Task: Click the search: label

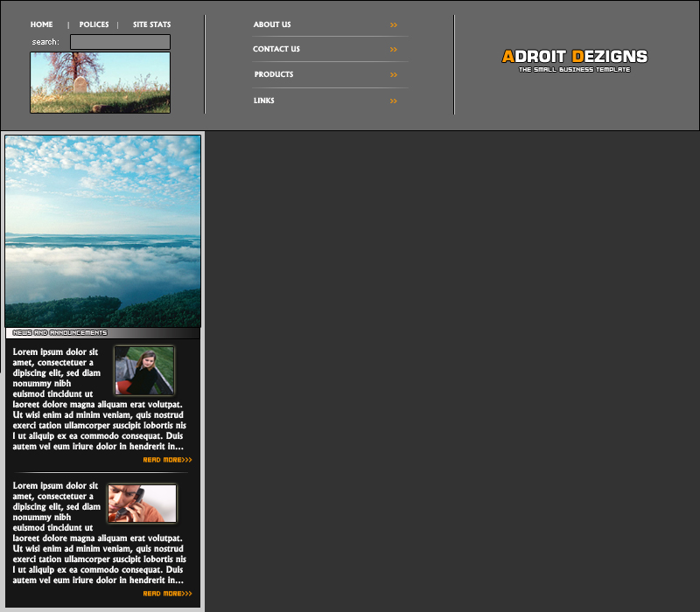Action: 45,42
